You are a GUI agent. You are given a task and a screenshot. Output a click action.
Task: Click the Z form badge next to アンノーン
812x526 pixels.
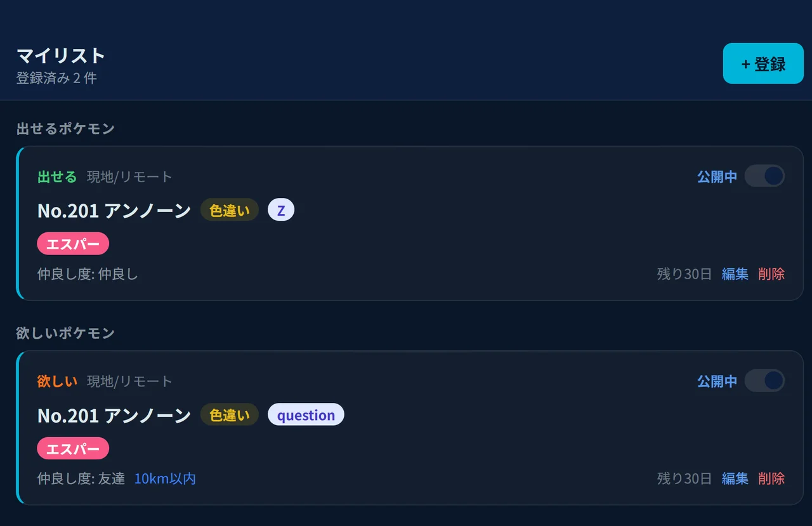click(x=280, y=209)
